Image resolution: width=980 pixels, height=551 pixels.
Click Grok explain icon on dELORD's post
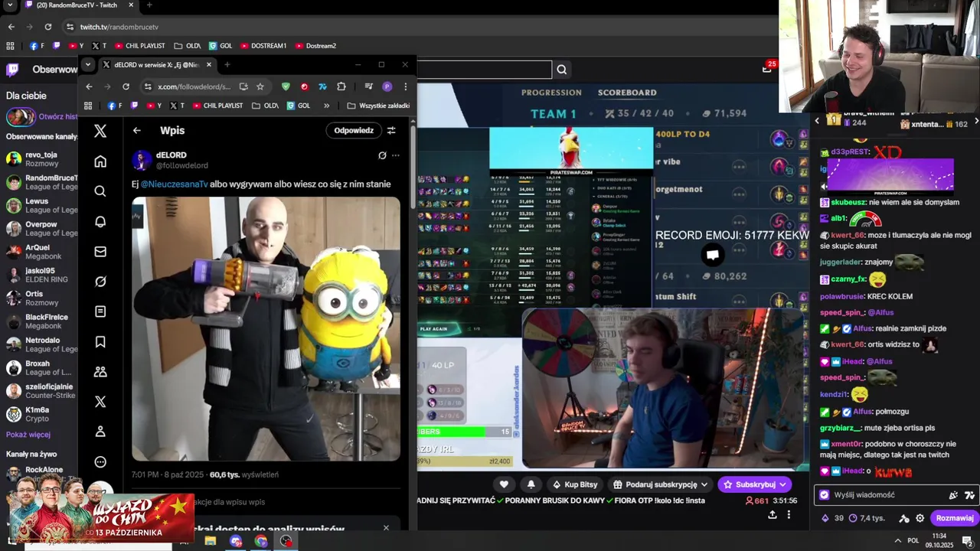tap(382, 155)
